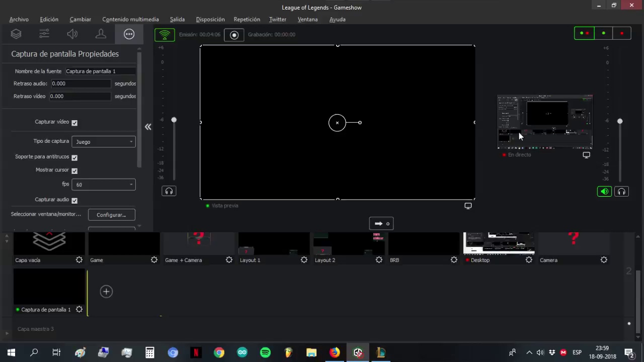Screen dimensions: 644x362
Task: Click the preview (Vista previa) monitor icon
Action: tap(468, 206)
